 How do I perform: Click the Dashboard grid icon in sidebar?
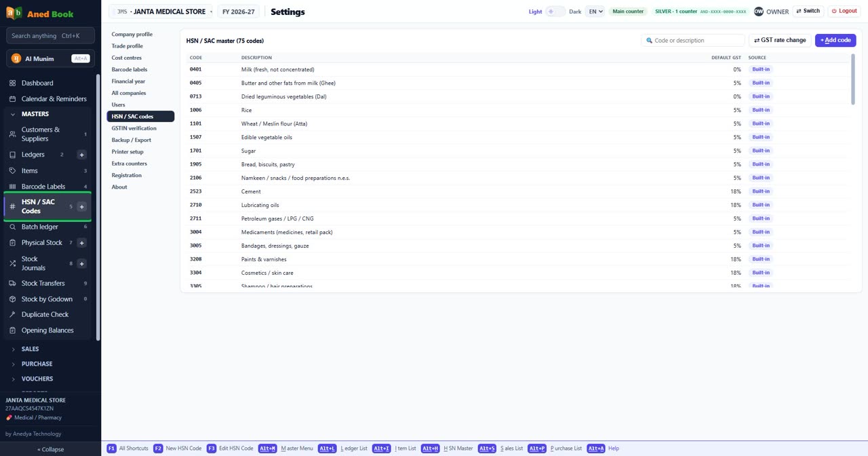12,83
